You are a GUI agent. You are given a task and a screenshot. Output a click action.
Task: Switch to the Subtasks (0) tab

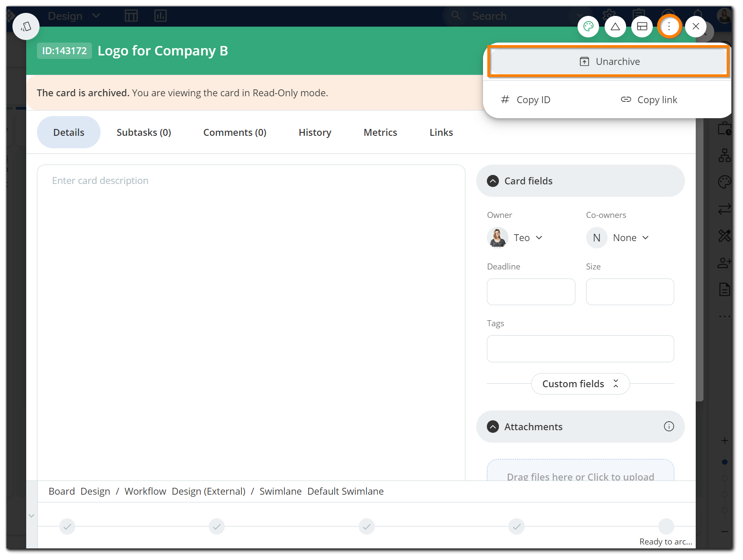[144, 132]
